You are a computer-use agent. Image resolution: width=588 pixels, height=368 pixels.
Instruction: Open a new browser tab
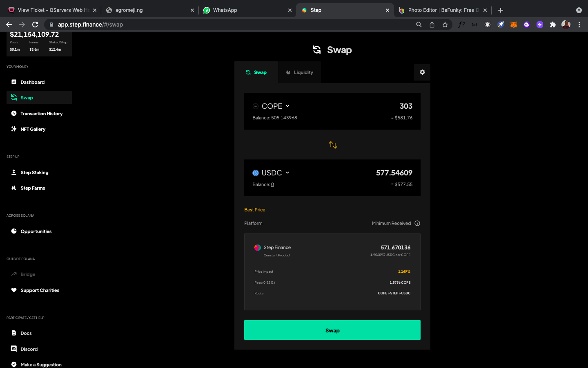click(x=501, y=10)
